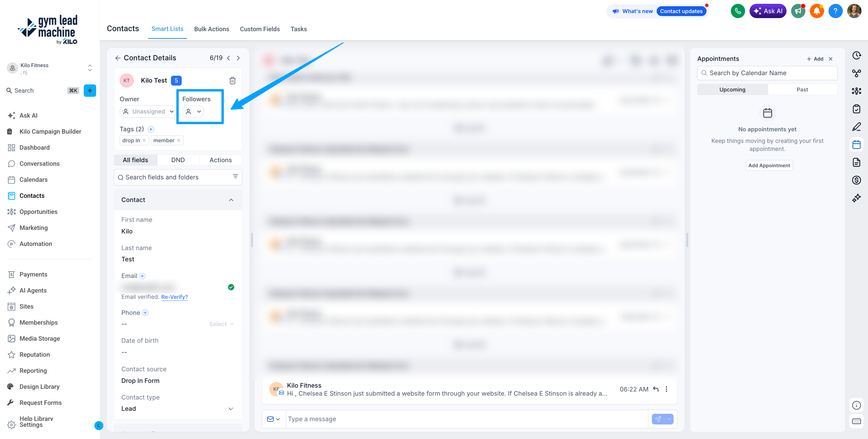The height and width of the screenshot is (439, 868).
Task: Click the Re-Verify? email link
Action: point(175,297)
